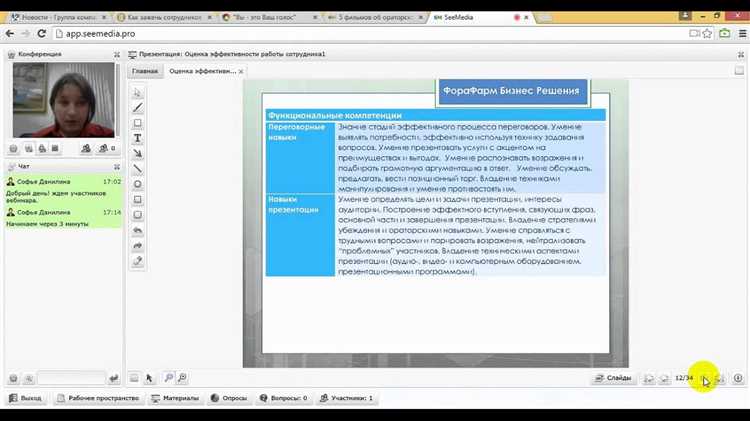
Task: Click the participants icon labeled 0 under video
Action: pos(106,149)
